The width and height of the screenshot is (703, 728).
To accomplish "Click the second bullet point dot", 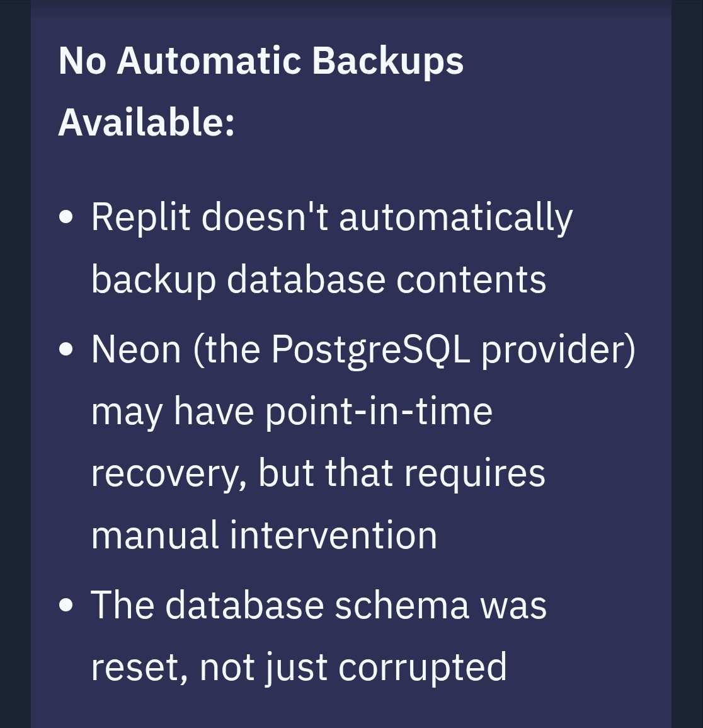I will [66, 350].
